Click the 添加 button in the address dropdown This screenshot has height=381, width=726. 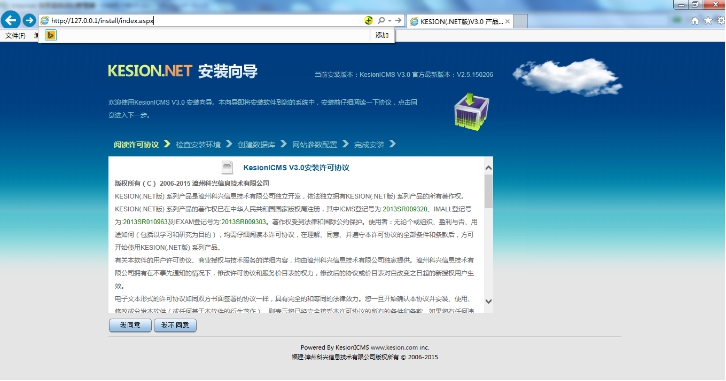tap(382, 35)
